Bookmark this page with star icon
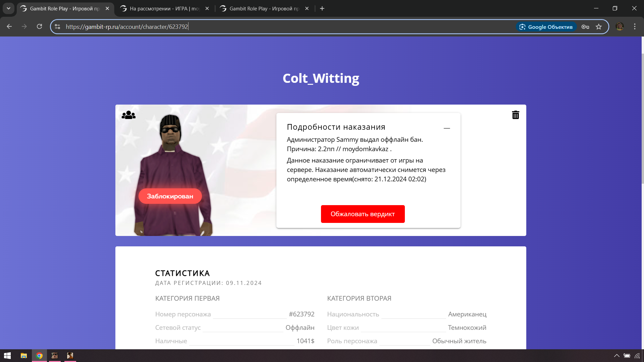This screenshot has width=644, height=362. (599, 27)
